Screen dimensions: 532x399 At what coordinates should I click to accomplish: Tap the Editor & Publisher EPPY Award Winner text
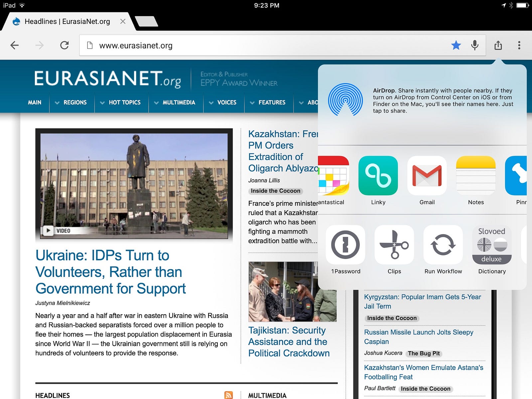tap(239, 79)
